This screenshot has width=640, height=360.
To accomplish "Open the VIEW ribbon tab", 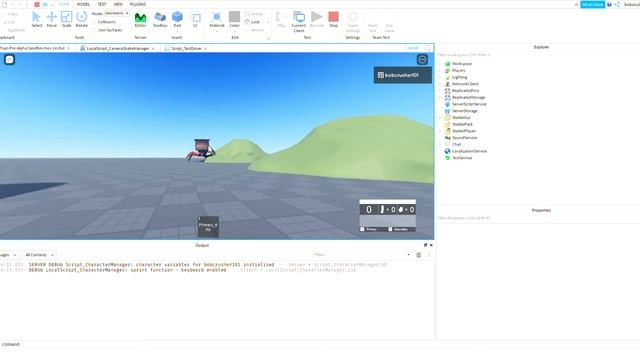I will 118,4.
